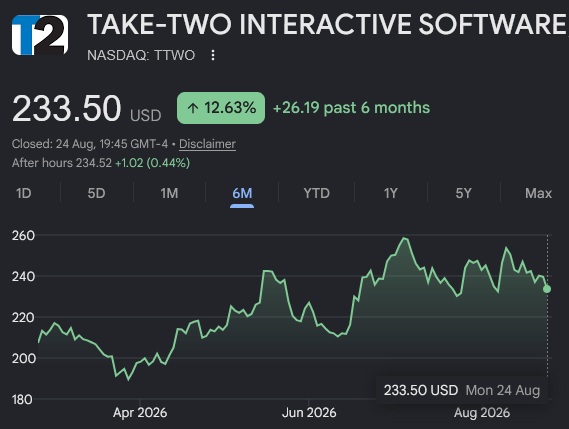
Task: Click the NASDAQ: TTWO ticker label
Action: click(141, 55)
